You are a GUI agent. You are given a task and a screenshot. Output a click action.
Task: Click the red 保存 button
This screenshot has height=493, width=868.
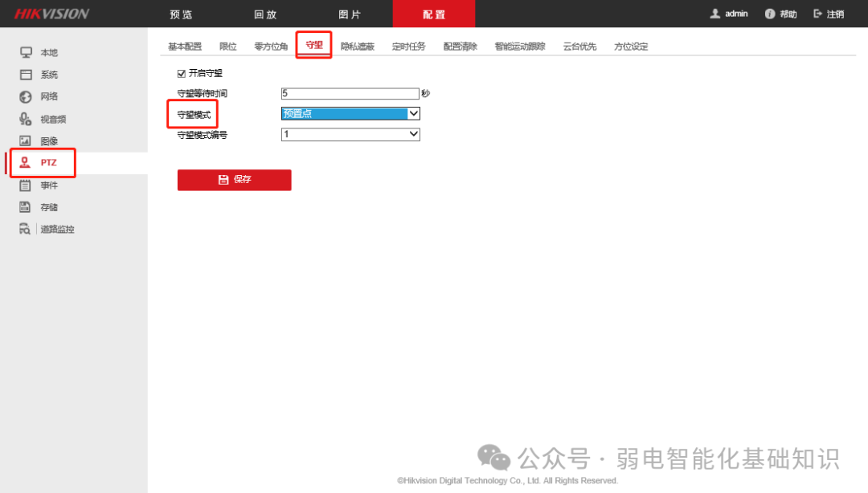(x=234, y=180)
